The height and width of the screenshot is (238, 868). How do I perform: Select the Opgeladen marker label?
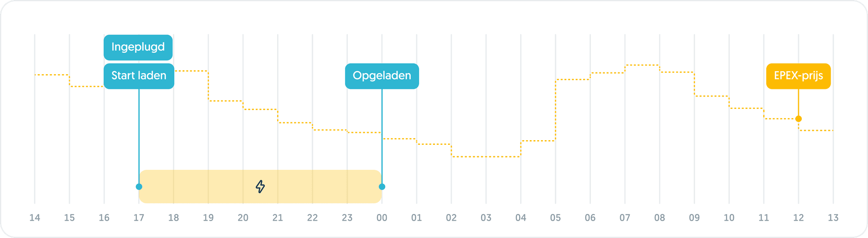pyautogui.click(x=382, y=76)
